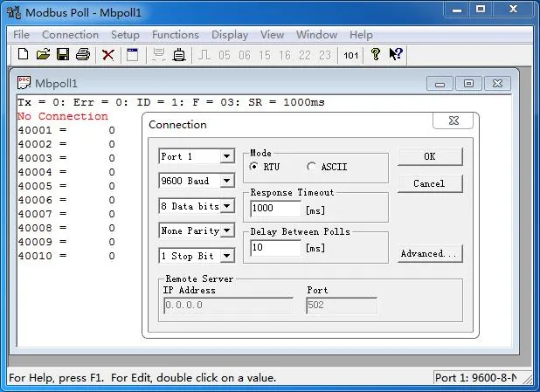The height and width of the screenshot is (392, 540).
Task: Click the Modbus Poll app title icon
Action: point(14,13)
